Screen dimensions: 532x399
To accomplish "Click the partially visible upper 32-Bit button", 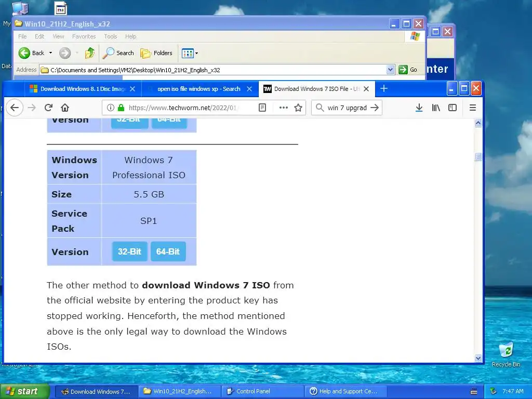I will (x=129, y=123).
